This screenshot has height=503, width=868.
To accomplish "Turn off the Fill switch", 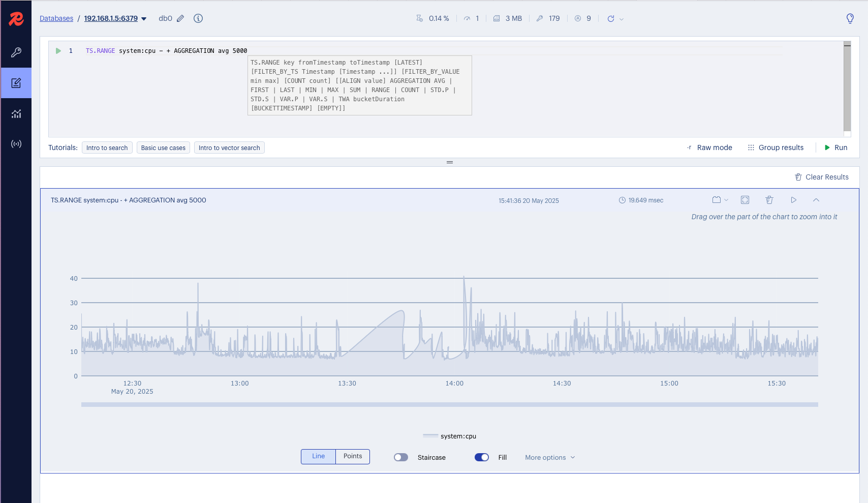I will coord(482,457).
